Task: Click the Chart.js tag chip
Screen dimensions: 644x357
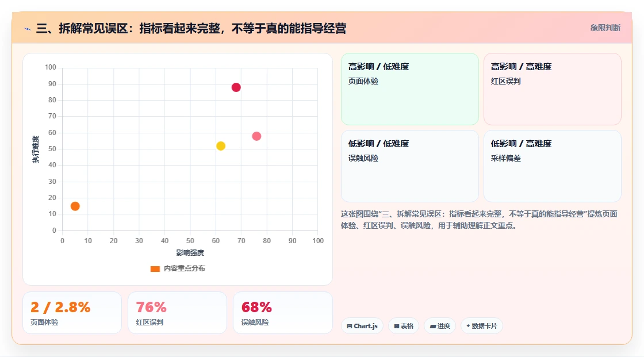Action: [362, 326]
